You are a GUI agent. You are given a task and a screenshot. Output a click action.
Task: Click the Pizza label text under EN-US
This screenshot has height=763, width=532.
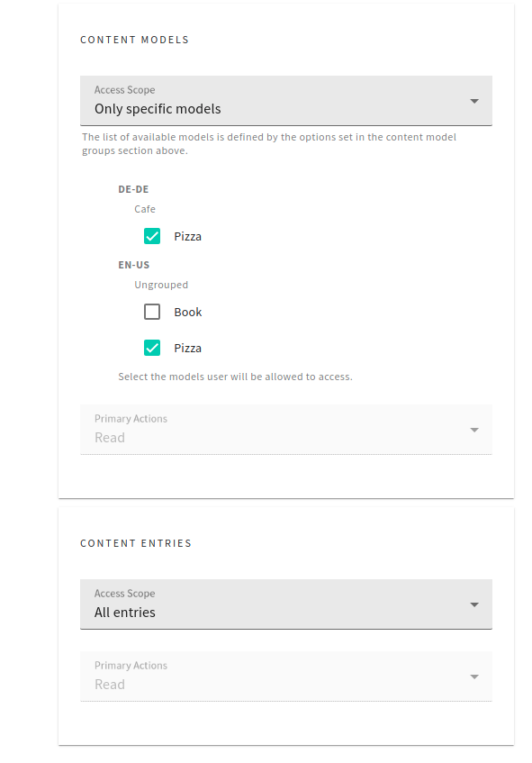click(x=187, y=348)
